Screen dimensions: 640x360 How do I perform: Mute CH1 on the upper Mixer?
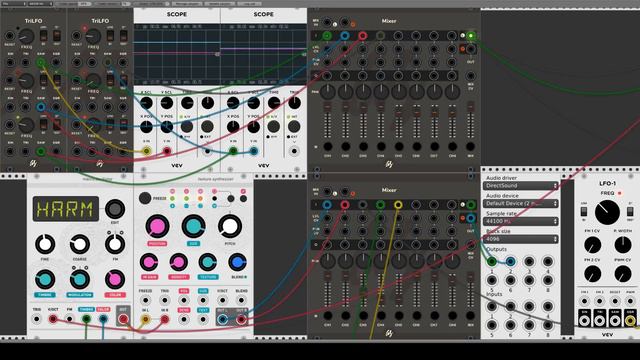point(327,146)
